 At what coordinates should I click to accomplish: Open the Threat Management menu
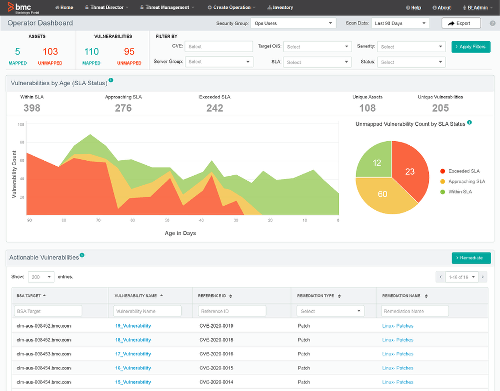(x=167, y=7)
